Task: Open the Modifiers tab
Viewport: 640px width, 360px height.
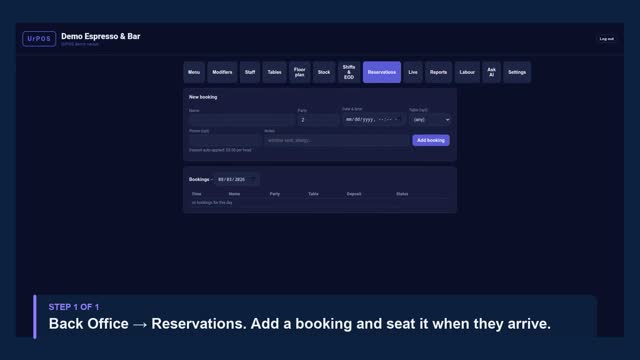Action: coord(222,72)
